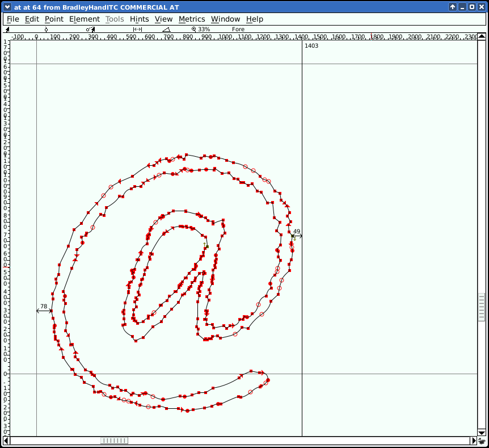
Task: Click the magnifier icon beside 33%
Action: pos(193,29)
